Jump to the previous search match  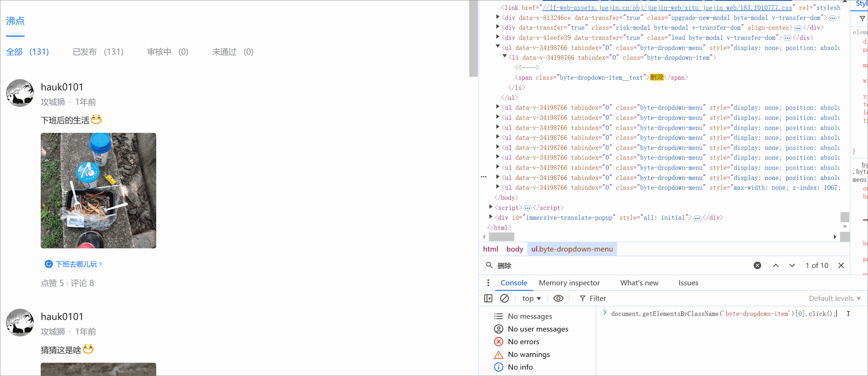pyautogui.click(x=776, y=265)
